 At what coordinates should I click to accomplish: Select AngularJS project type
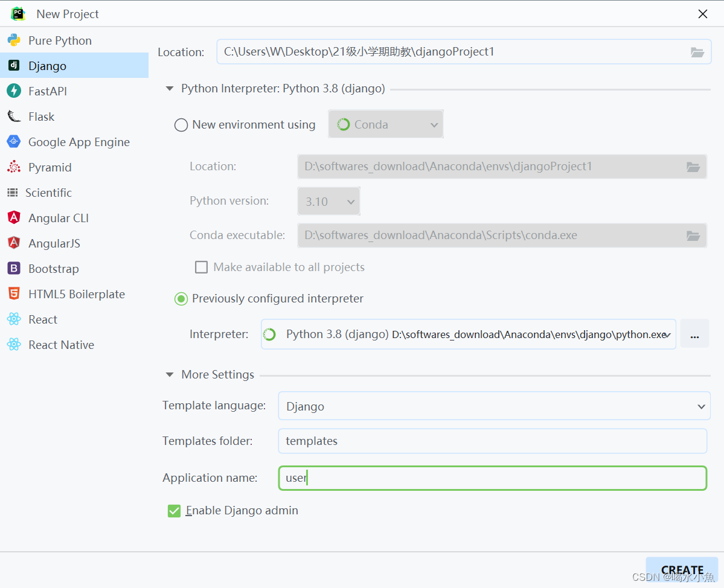pyautogui.click(x=74, y=243)
